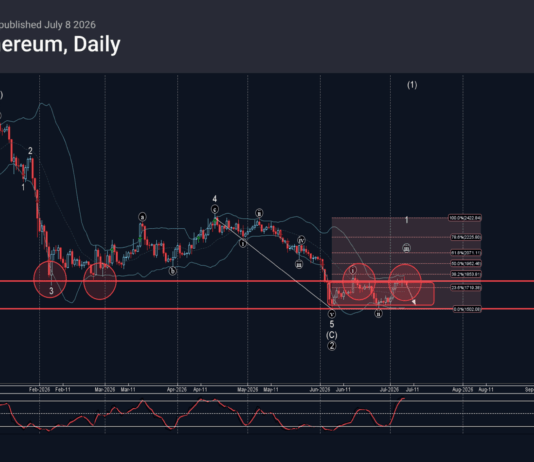Select the 'Aug 2026' date axis label
Image resolution: width=534 pixels, height=462 pixels.
(x=462, y=389)
